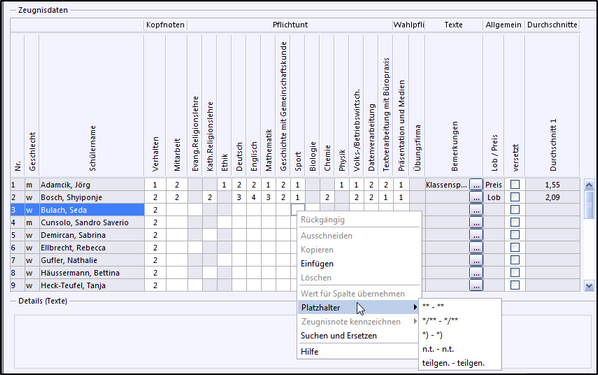The width and height of the screenshot is (598, 375).
Task: Choose Suchen und Ersetzen menu entry
Action: coord(339,336)
